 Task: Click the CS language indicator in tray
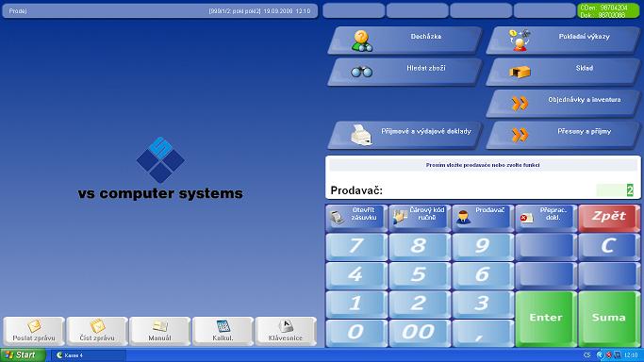coord(586,355)
